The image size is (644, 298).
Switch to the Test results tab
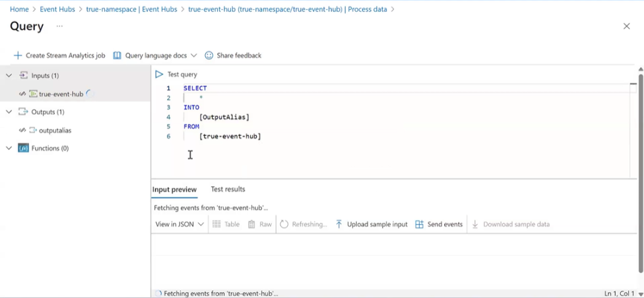coord(228,190)
